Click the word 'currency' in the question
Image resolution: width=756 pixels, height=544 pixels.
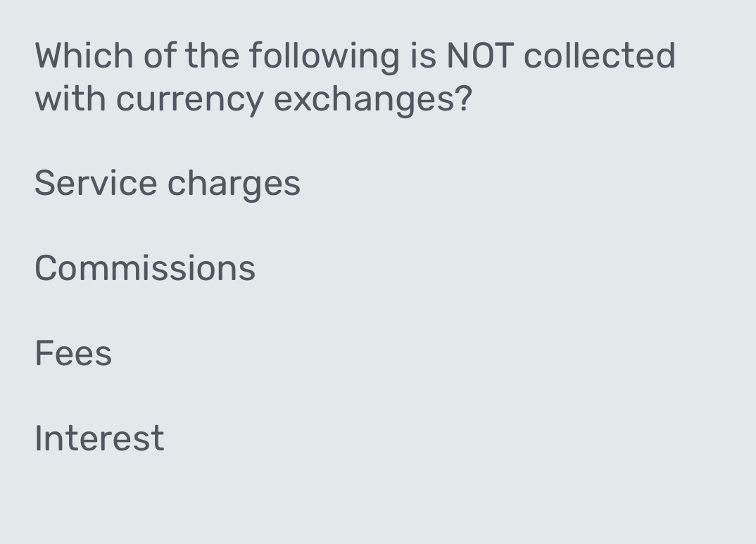click(x=189, y=99)
